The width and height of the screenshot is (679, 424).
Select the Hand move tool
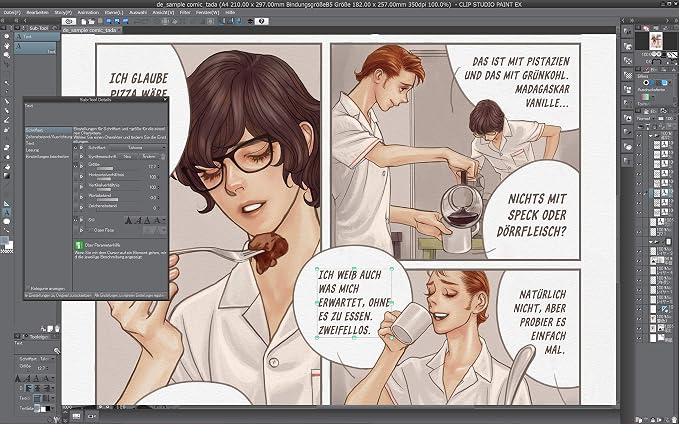[x=6, y=46]
